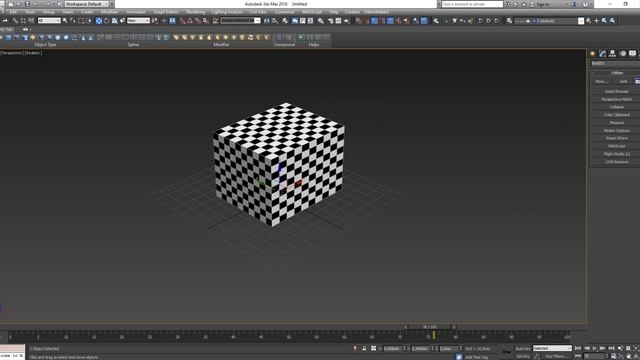Open the Display command panel tab
Image resolution: width=640 pixels, height=360 pixels.
632,53
